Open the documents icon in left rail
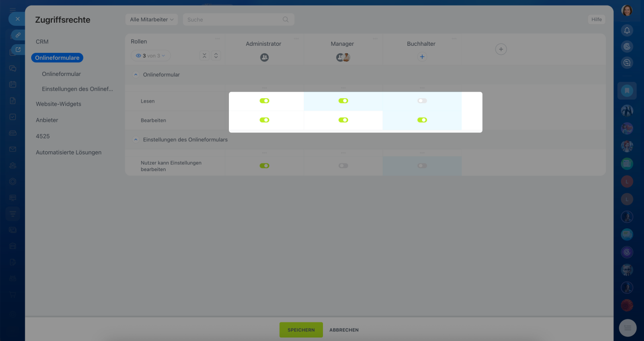Image resolution: width=644 pixels, height=341 pixels. tap(13, 101)
